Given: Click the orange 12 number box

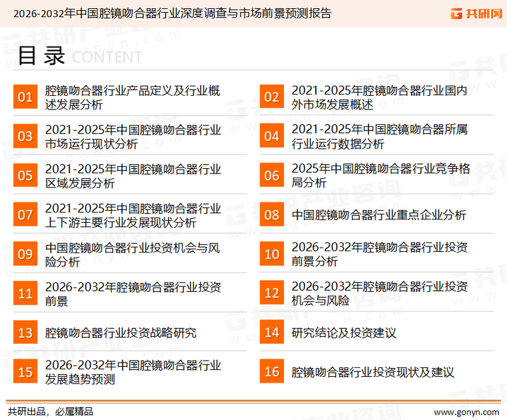Looking at the screenshot, I should coord(272,293).
